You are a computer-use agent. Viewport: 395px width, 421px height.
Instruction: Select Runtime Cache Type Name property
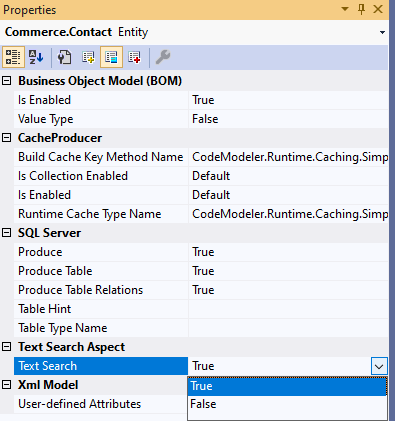(x=101, y=214)
